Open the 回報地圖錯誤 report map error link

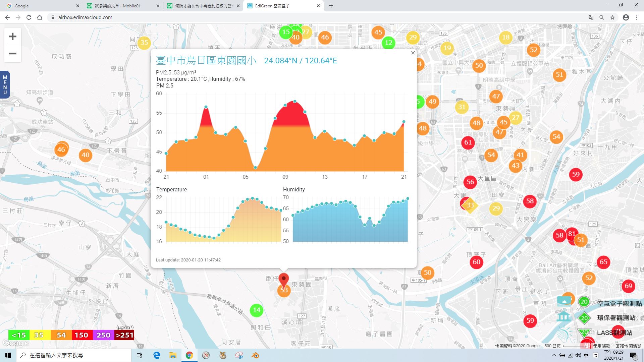coord(628,346)
